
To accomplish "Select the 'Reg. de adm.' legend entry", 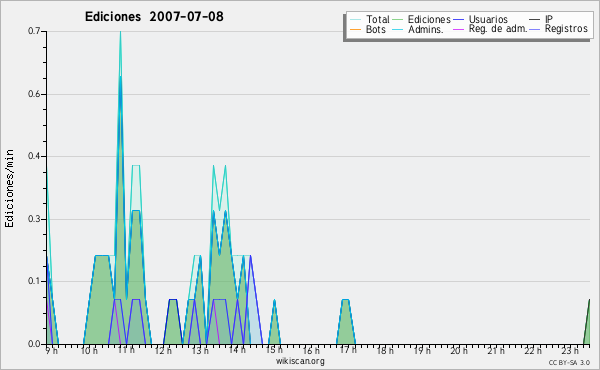I will [498, 29].
